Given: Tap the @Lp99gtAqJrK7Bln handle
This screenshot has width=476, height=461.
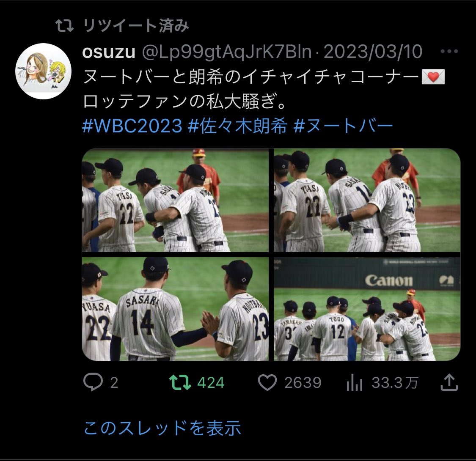Looking at the screenshot, I should (x=227, y=52).
